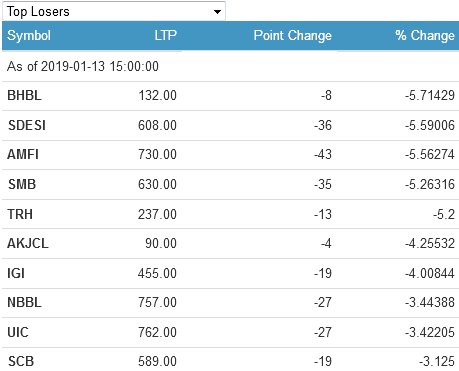The image size is (459, 371).
Task: Select the UIC symbol link
Action: (18, 333)
